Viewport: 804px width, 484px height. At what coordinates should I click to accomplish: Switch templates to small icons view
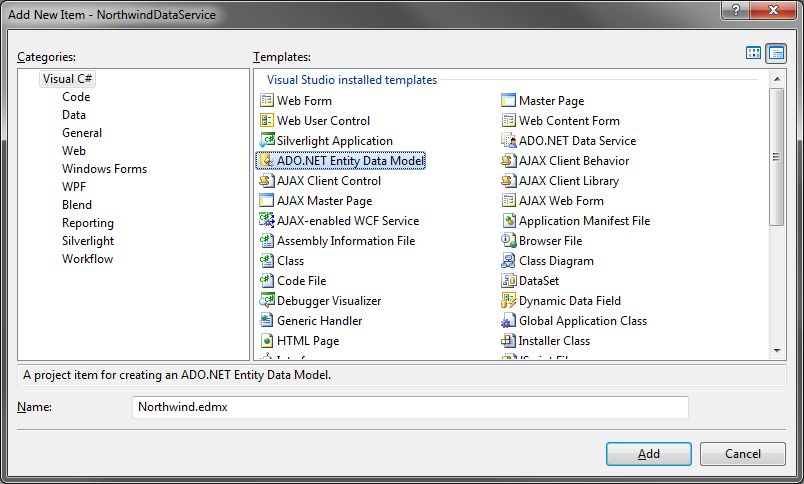pos(776,53)
